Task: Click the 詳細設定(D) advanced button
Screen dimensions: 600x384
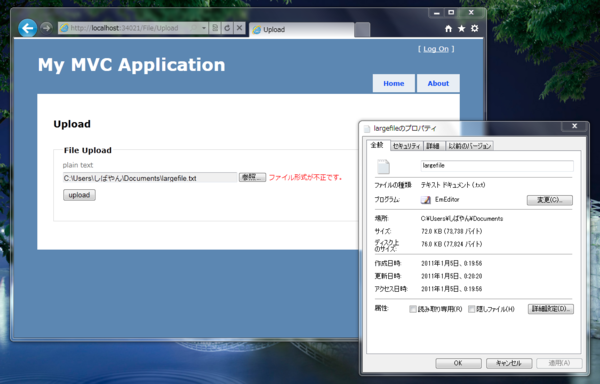Action: [x=551, y=309]
